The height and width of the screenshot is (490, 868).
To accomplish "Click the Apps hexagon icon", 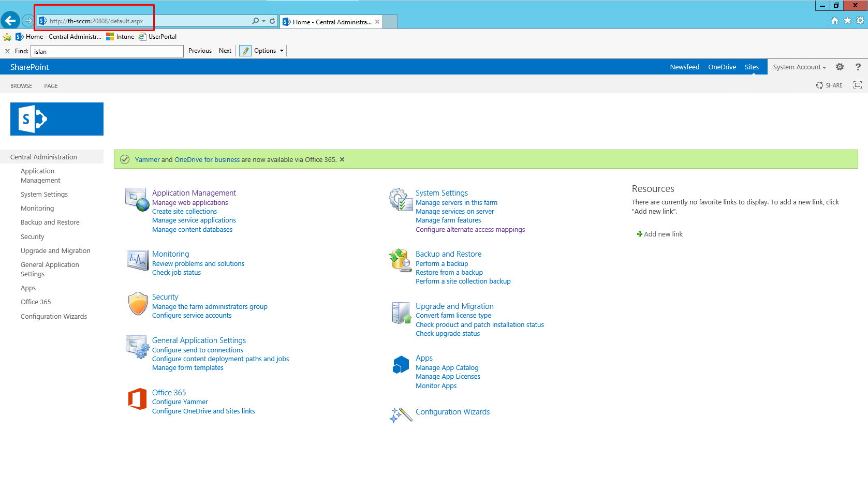I will click(401, 365).
